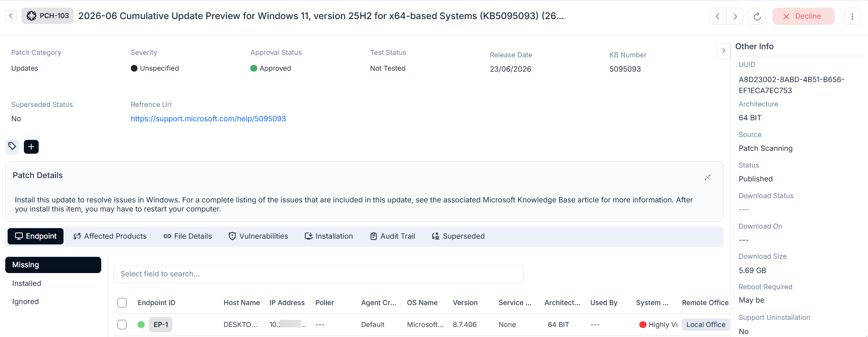Screen dimensions: 868x337
Task: Add a new tag with plus button
Action: pyautogui.click(x=31, y=147)
